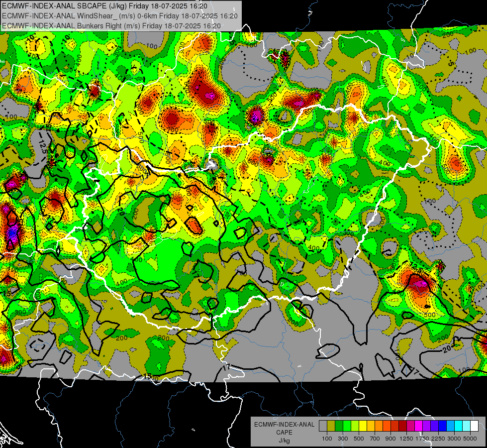Screen dimensions: 487x448
Task: Click the J/kg unit label in legend
Action: 284,441
